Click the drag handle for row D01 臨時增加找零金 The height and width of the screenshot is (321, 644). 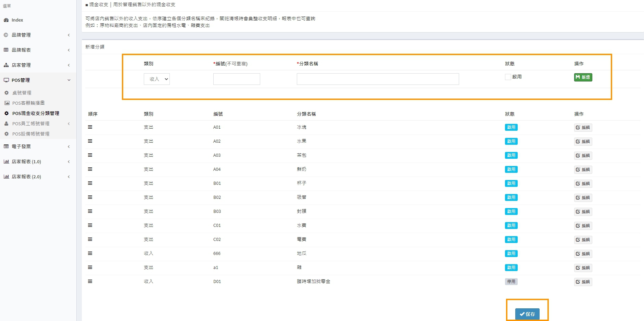[90, 282]
